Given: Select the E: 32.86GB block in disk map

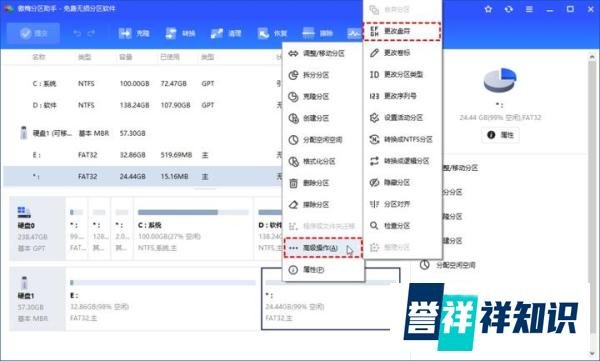Looking at the screenshot, I should (x=163, y=299).
